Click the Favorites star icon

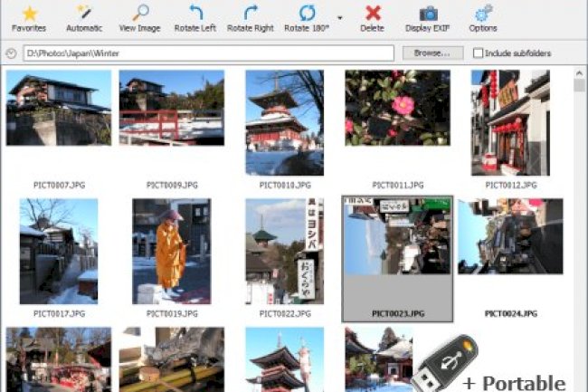coord(29,14)
